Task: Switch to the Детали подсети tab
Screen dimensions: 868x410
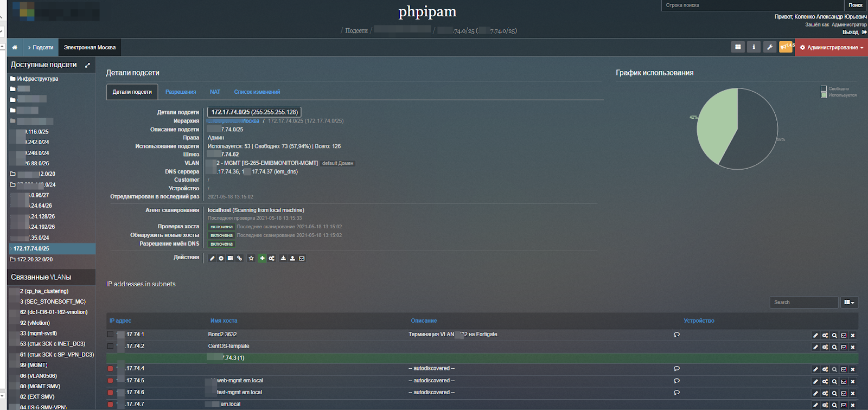Action: pos(132,92)
